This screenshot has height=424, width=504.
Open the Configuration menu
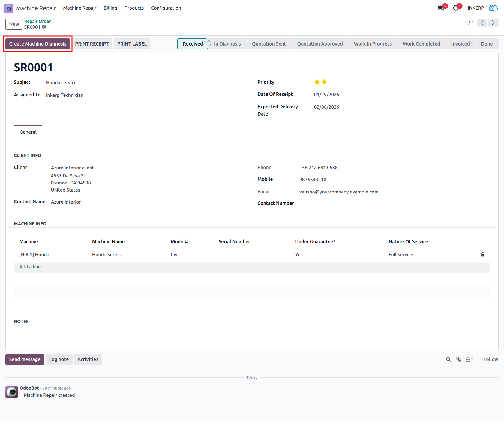click(166, 8)
